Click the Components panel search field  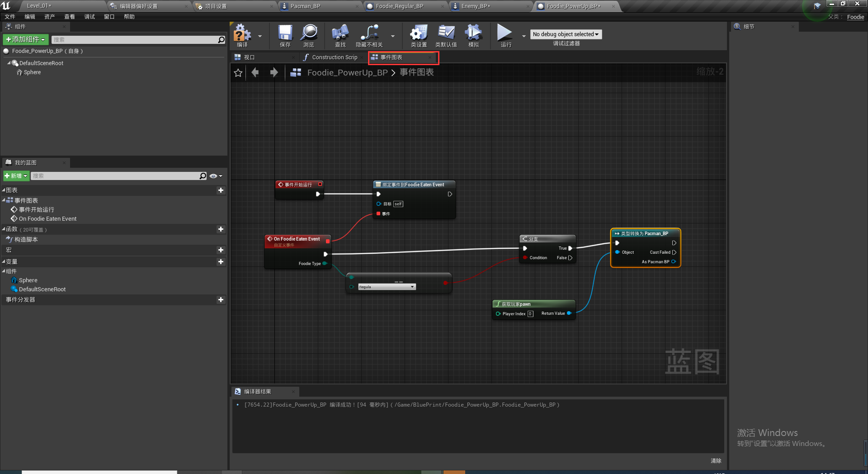(x=136, y=39)
